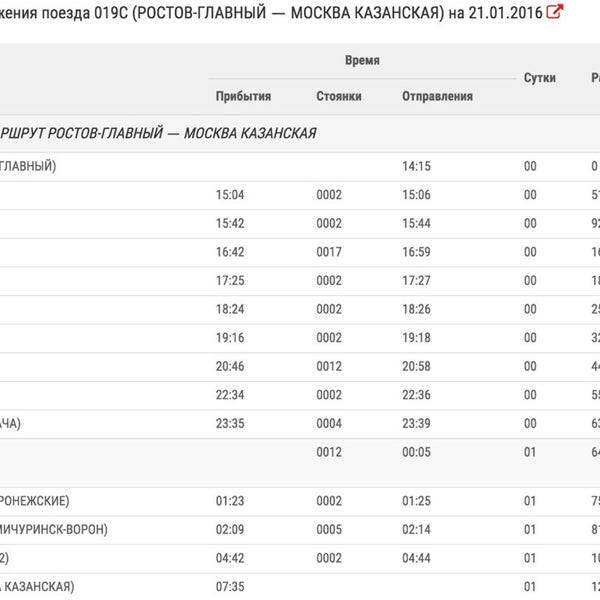Select stop duration 0004

coord(329,424)
